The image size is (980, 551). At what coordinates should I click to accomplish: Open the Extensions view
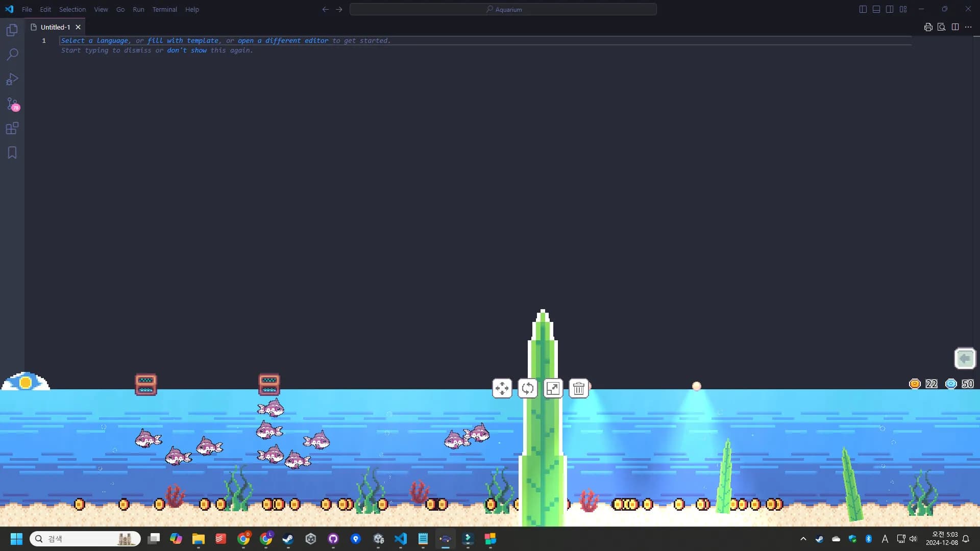pos(12,129)
